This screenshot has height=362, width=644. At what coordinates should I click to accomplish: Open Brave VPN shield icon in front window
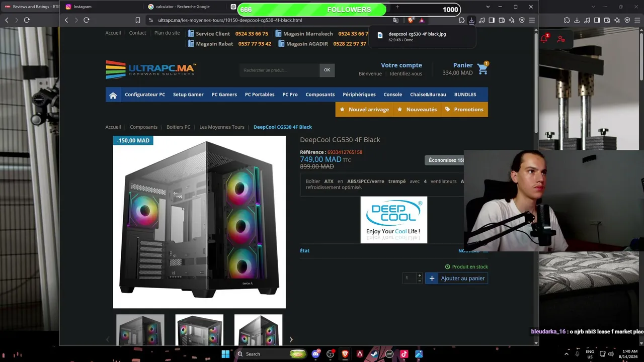click(x=522, y=20)
